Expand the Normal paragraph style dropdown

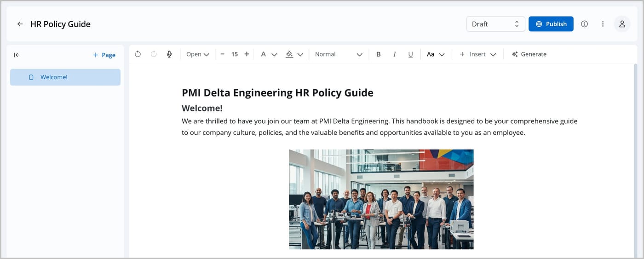pos(339,54)
